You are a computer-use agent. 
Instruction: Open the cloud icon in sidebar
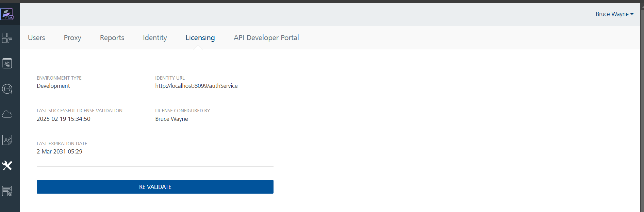coord(7,114)
